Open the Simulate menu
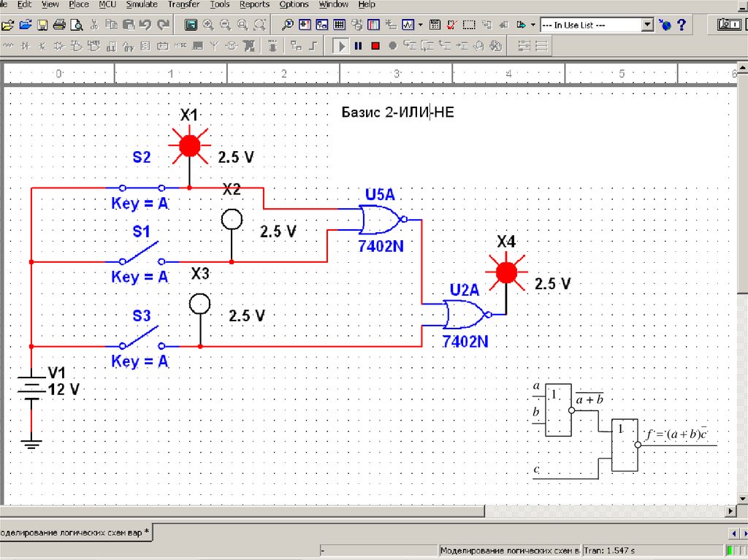The image size is (748, 560). (x=141, y=4)
